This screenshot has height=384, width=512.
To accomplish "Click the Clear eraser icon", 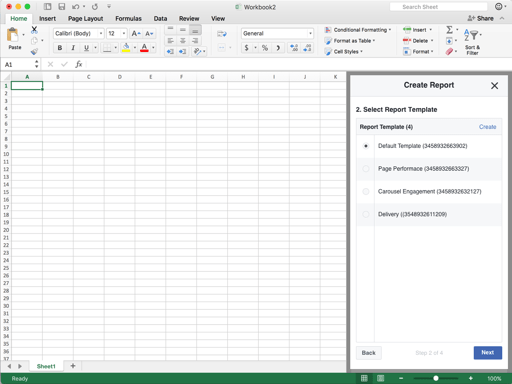I will click(x=449, y=51).
